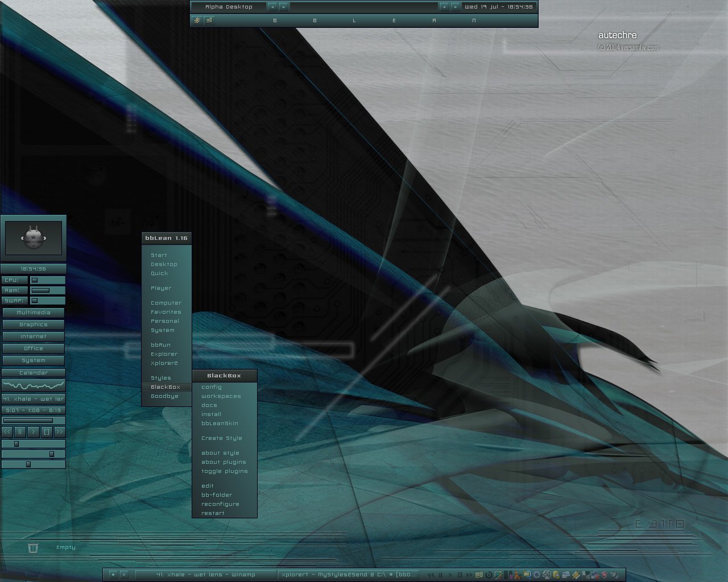Image resolution: width=728 pixels, height=582 pixels.
Task: Click the Graphics button on the sidebar
Action: 34,325
